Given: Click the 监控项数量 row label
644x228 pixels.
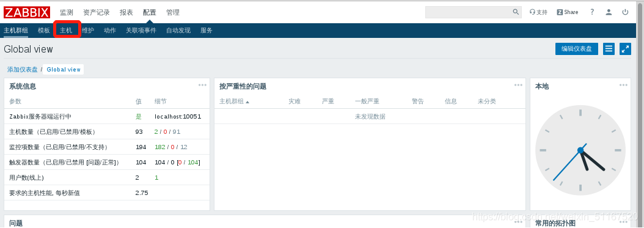Looking at the screenshot, I should pos(58,147).
